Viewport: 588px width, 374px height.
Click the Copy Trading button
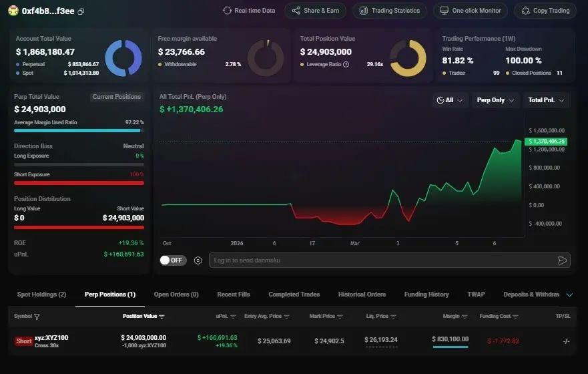click(x=545, y=11)
